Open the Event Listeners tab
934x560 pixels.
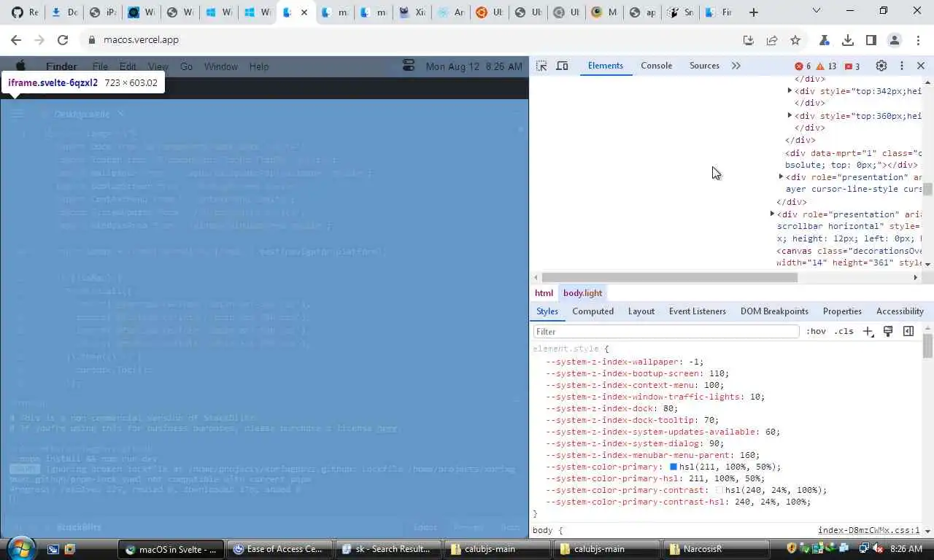pyautogui.click(x=698, y=311)
